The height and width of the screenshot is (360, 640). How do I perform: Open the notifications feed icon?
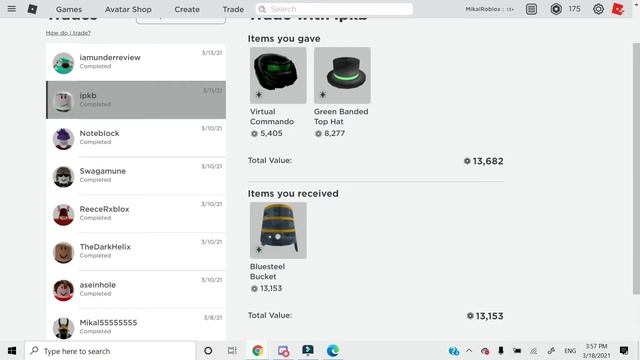click(531, 9)
